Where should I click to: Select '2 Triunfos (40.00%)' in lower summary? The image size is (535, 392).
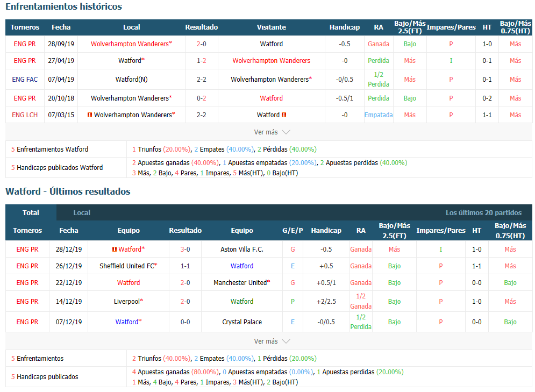[x=161, y=359]
